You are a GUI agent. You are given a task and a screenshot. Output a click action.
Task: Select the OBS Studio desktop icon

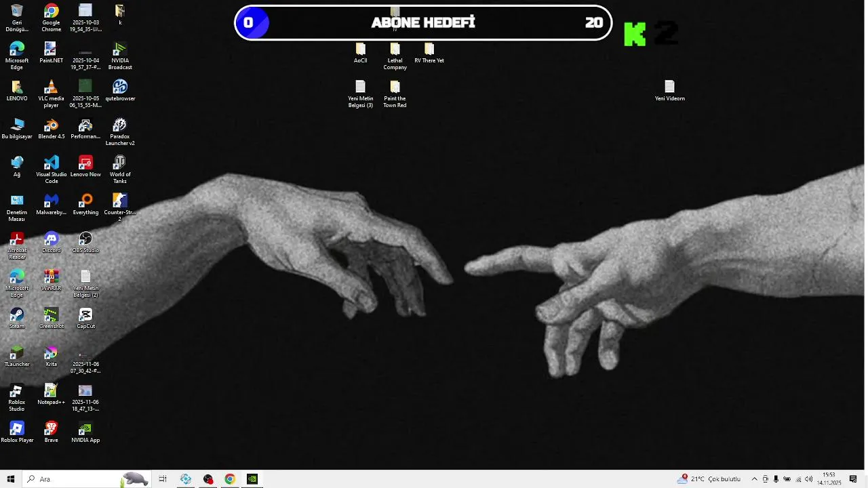click(85, 243)
